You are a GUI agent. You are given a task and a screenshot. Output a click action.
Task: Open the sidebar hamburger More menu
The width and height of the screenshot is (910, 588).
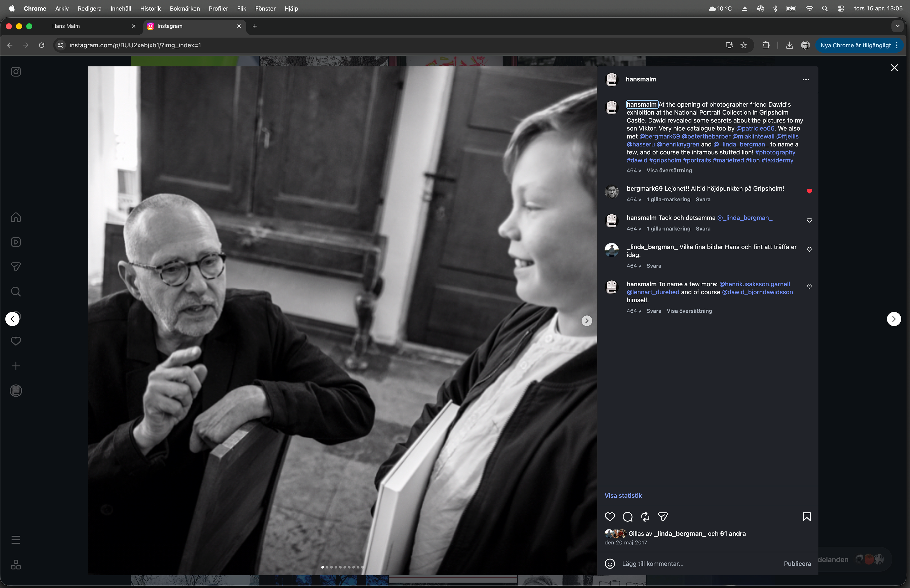[x=16, y=540]
